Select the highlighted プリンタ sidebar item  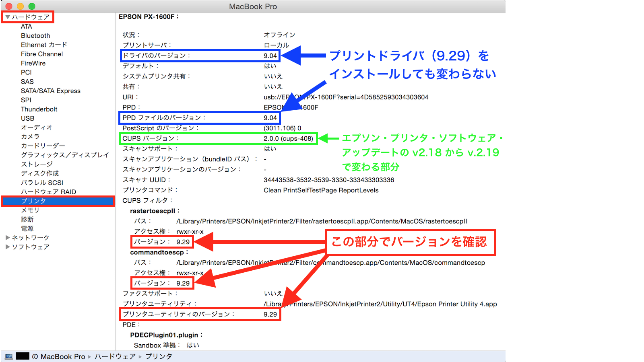pos(58,201)
